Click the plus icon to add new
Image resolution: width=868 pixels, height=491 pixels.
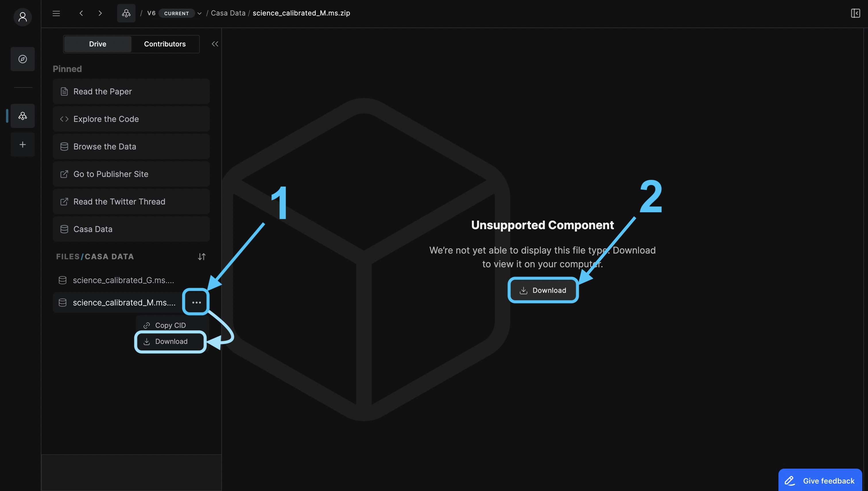click(23, 145)
